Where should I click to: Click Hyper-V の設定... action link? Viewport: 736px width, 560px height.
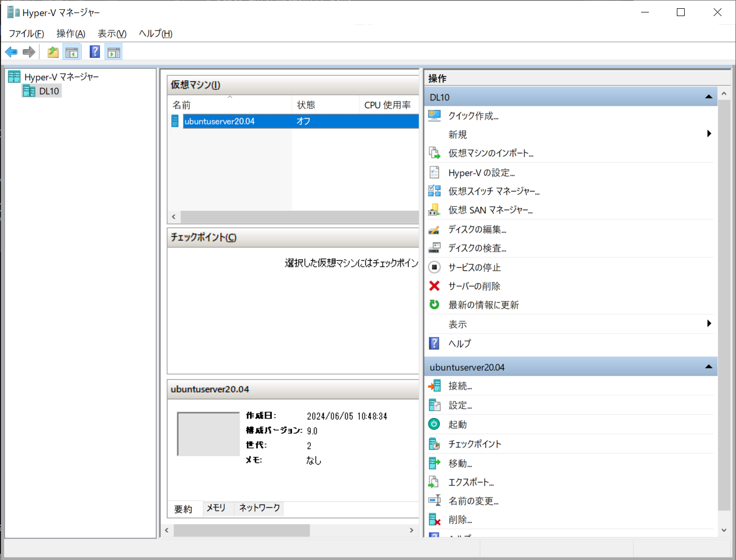coord(481,173)
